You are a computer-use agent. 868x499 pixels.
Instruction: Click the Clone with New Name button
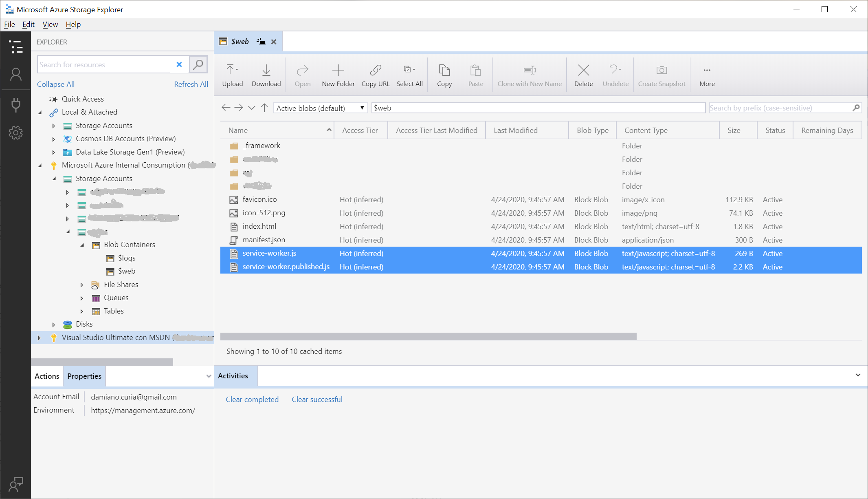tap(530, 75)
